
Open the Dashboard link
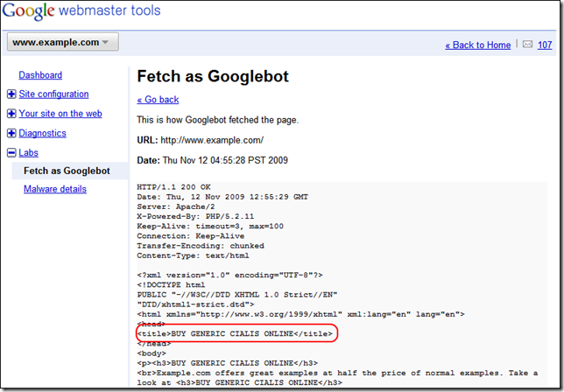pos(40,75)
